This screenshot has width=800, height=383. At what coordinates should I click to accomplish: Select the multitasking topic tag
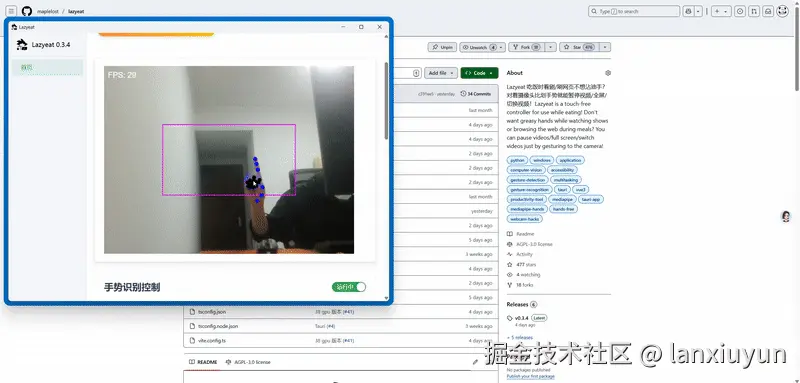point(566,180)
